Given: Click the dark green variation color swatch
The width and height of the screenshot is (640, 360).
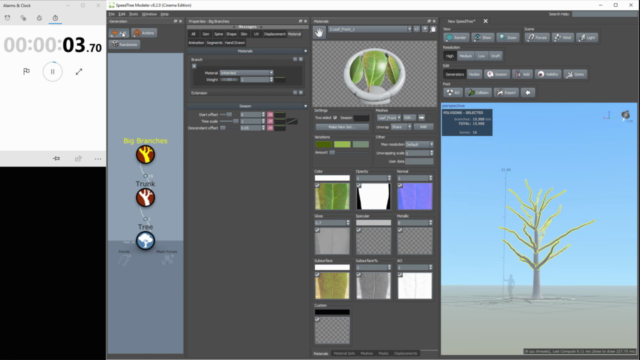Looking at the screenshot, I should tap(324, 144).
